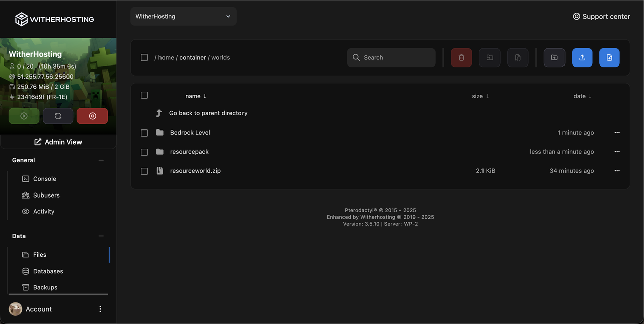Collapse the Data sidebar section
This screenshot has width=644, height=324.
pyautogui.click(x=101, y=236)
